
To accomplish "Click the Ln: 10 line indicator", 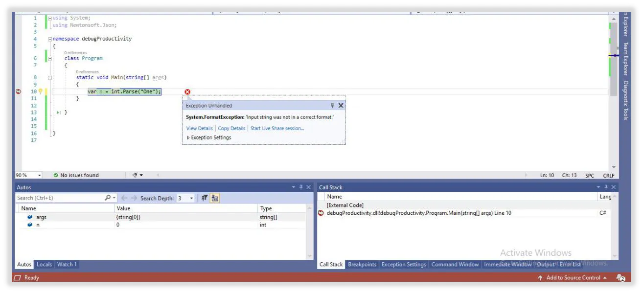I will (x=547, y=176).
